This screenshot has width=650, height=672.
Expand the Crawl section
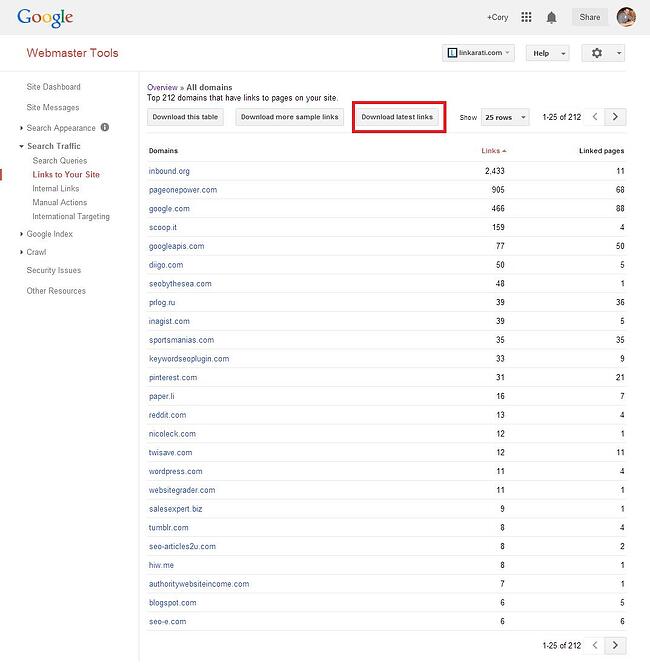(x=21, y=252)
